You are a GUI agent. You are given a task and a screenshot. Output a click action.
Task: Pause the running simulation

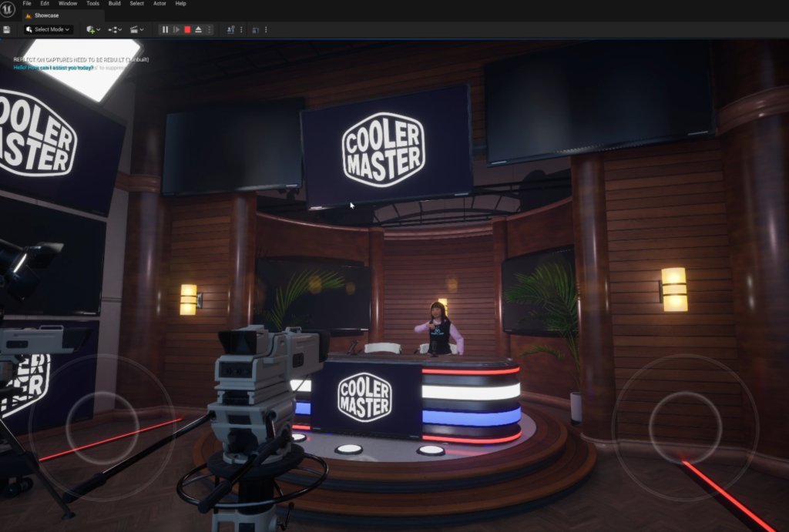click(x=165, y=30)
